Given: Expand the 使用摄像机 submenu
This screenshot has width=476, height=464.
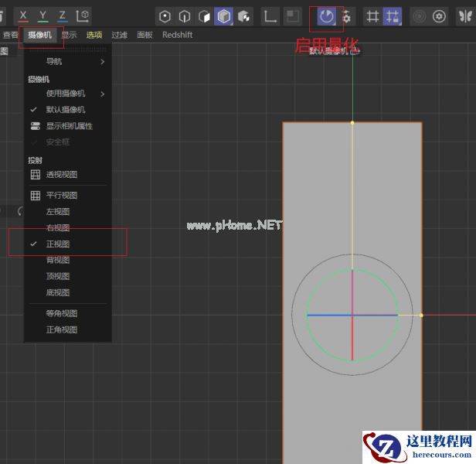Looking at the screenshot, I should 66,94.
